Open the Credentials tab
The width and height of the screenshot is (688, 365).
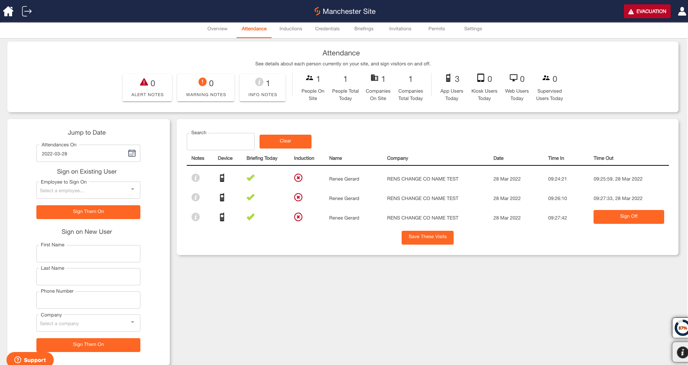point(327,29)
